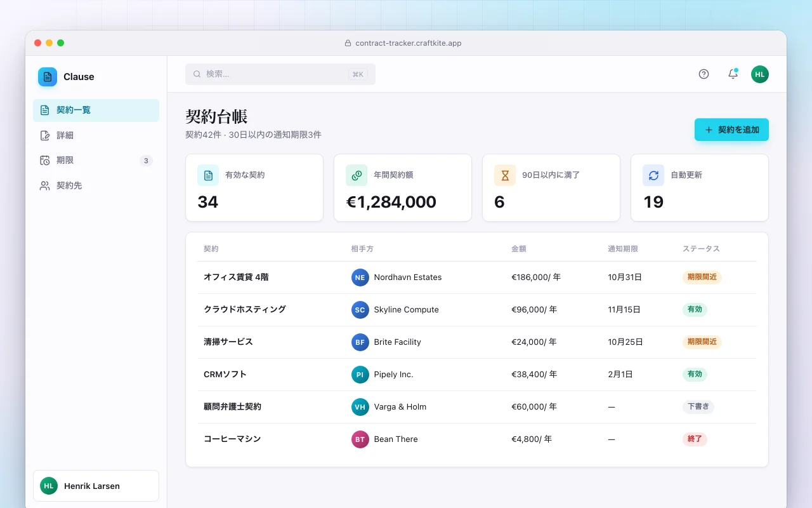Open the 顧問弁護士契約 contract
The image size is (812, 508).
(x=232, y=407)
